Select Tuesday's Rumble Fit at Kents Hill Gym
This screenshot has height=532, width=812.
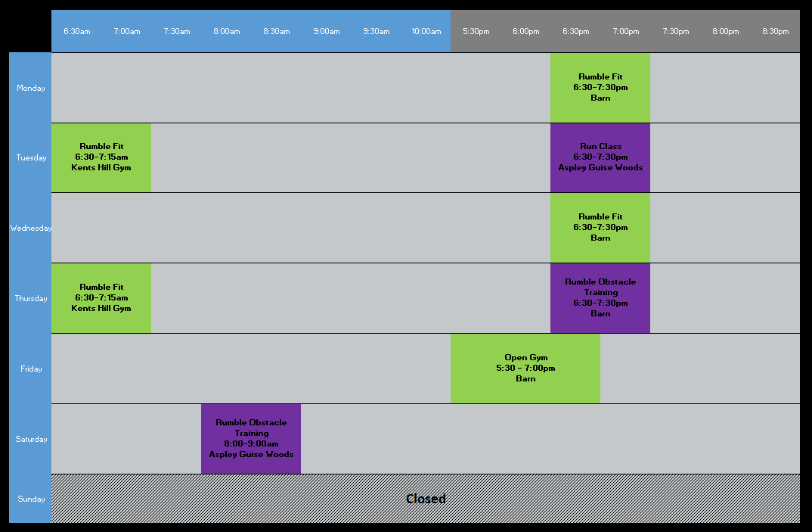pyautogui.click(x=101, y=157)
